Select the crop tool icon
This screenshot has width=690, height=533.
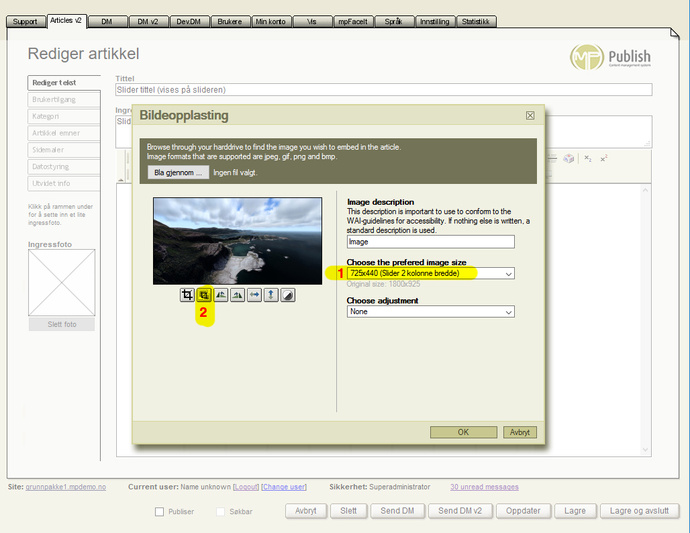point(187,295)
